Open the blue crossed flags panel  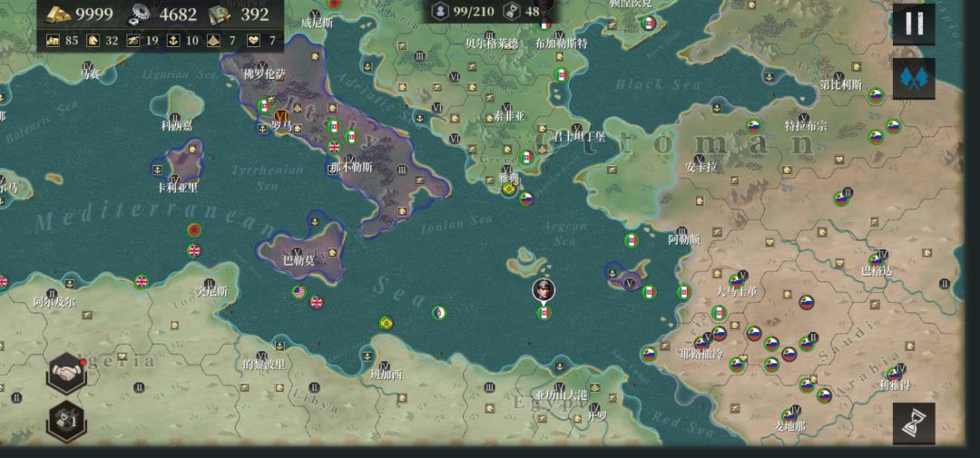(914, 79)
